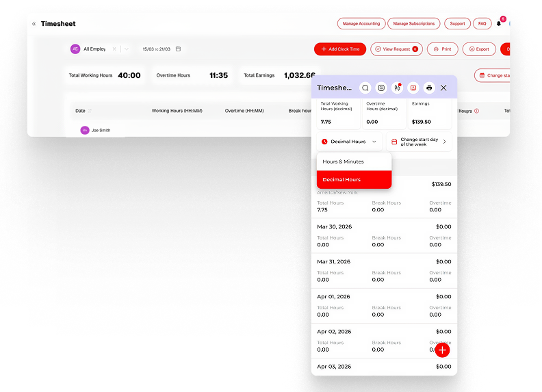This screenshot has height=392, width=542.
Task: Click the search icon in mobile Timesheet header
Action: [365, 88]
